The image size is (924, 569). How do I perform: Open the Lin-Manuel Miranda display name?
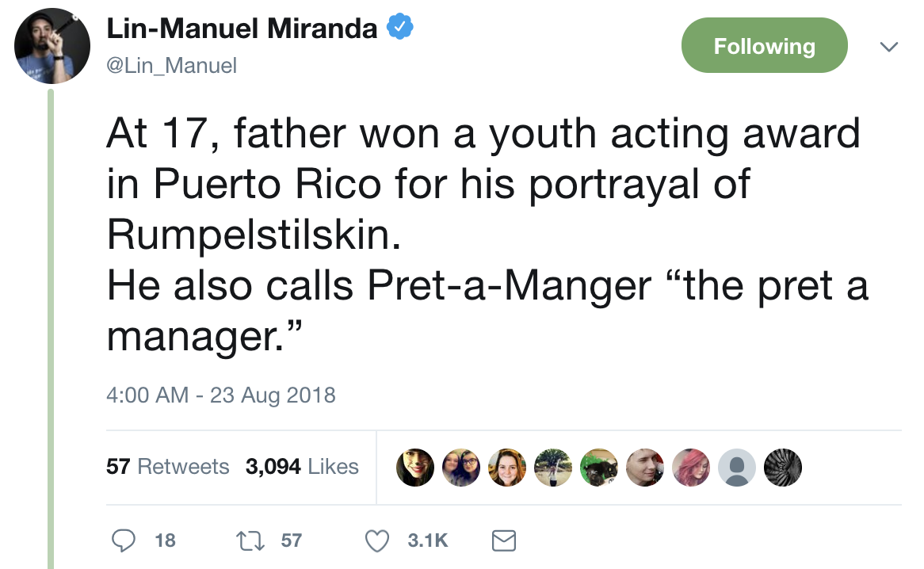[x=242, y=30]
